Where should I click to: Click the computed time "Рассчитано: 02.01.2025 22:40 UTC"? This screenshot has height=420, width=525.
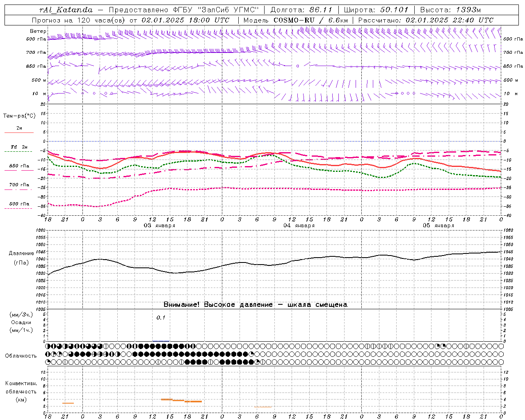(426, 20)
